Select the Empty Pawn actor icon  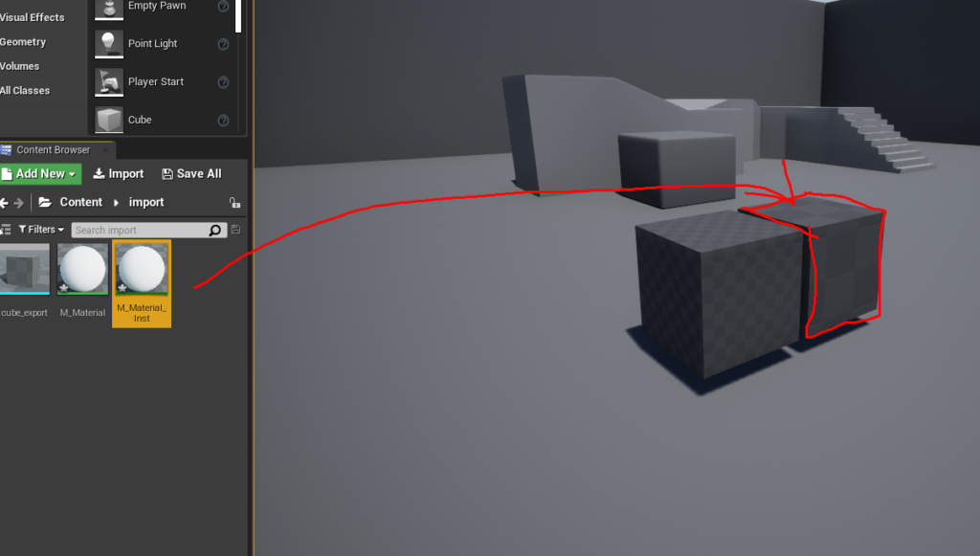[109, 9]
